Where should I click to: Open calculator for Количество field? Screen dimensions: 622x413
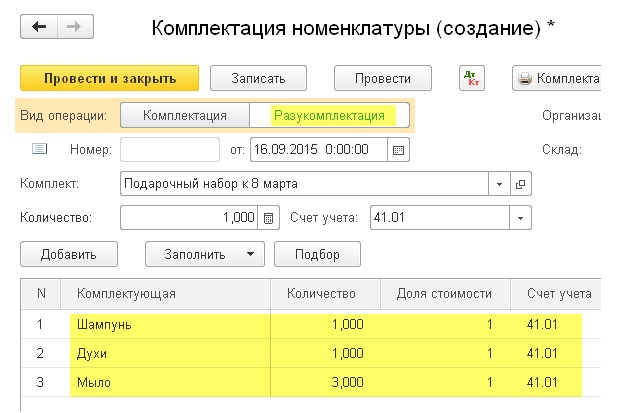click(269, 218)
